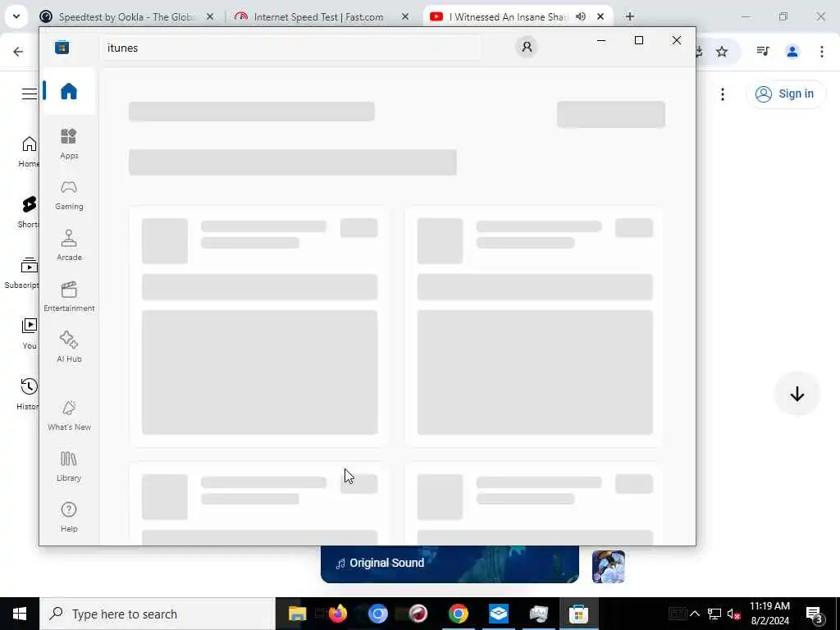Open What's New in Store sidebar
The width and height of the screenshot is (840, 630).
(x=69, y=415)
